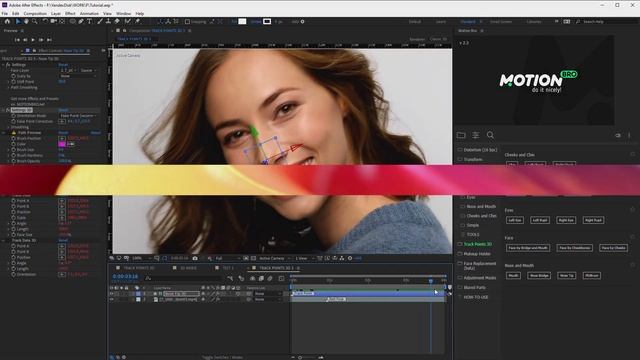The image size is (640, 360).
Task: Select the Puppet Pin tool
Action: coord(138,21)
